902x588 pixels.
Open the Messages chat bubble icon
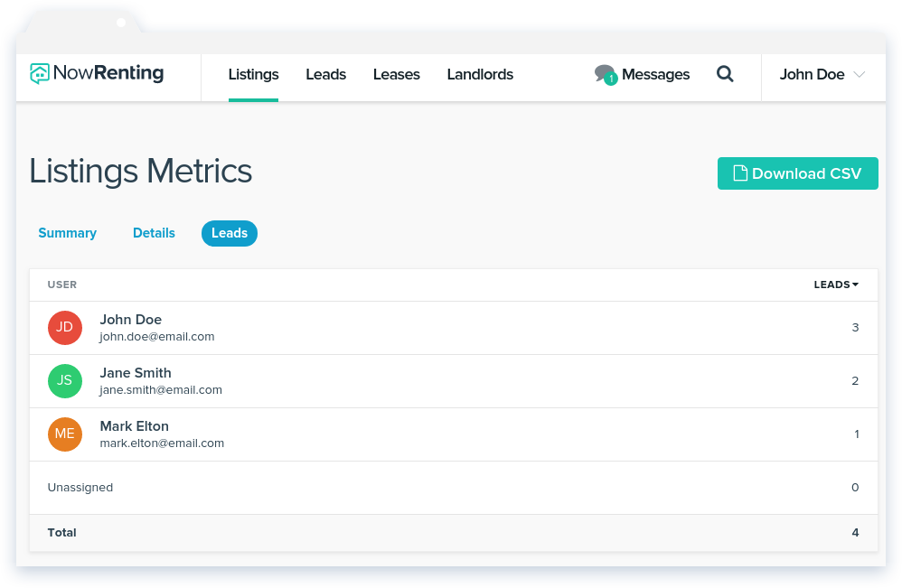click(606, 75)
